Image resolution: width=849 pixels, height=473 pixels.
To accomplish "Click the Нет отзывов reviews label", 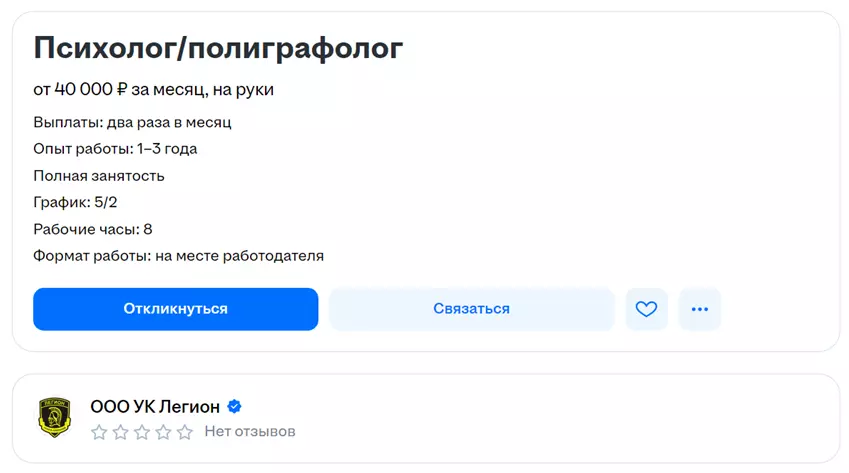I will pos(250,432).
